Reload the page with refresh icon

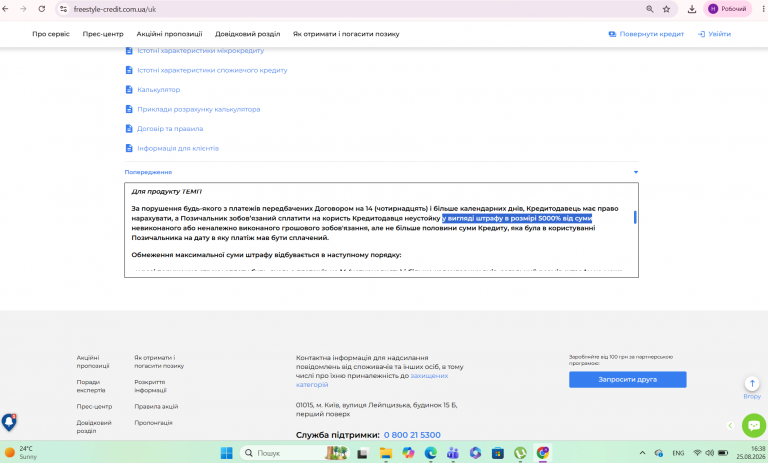pyautogui.click(x=42, y=9)
